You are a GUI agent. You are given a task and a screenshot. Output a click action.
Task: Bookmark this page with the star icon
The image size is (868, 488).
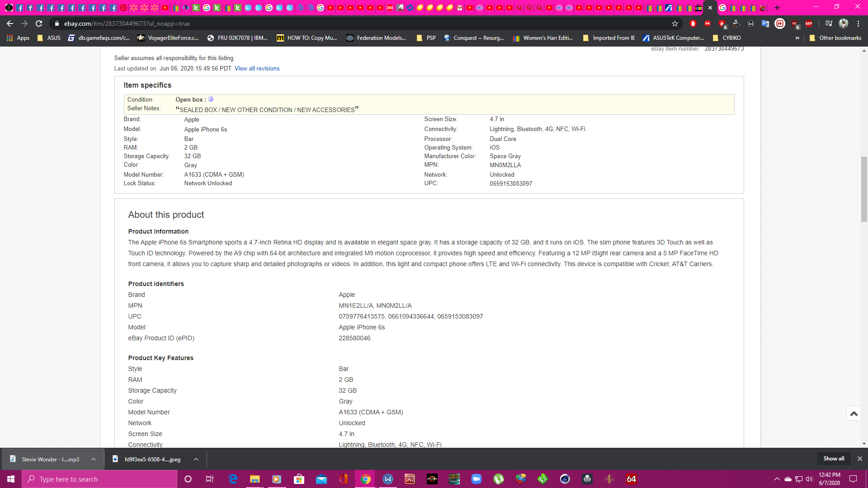point(675,23)
